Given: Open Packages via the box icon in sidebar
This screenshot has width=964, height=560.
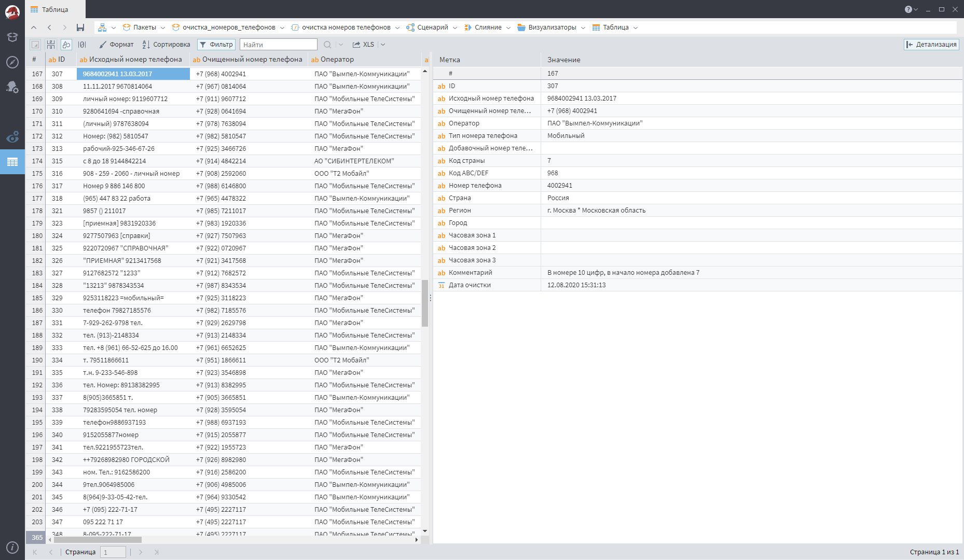Looking at the screenshot, I should (12, 37).
